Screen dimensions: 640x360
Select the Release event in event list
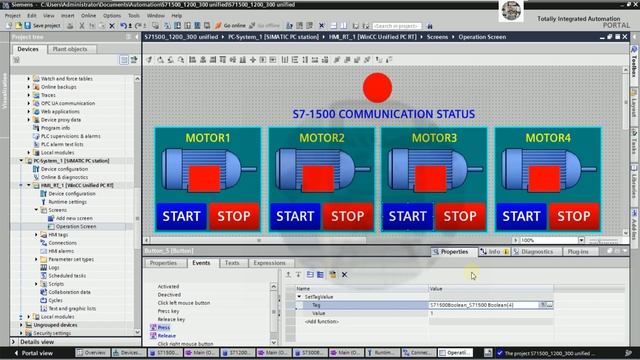pos(167,336)
